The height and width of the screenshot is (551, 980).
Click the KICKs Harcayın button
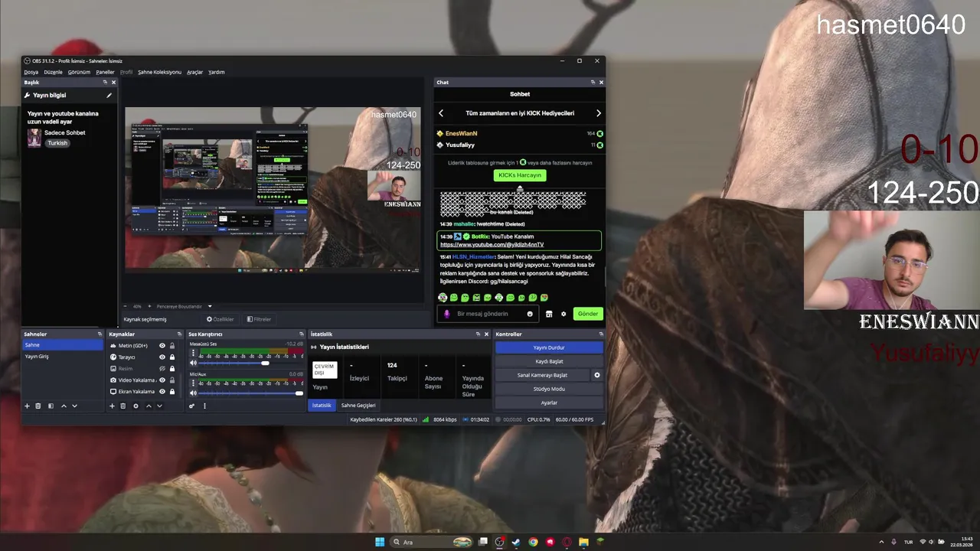pyautogui.click(x=520, y=175)
